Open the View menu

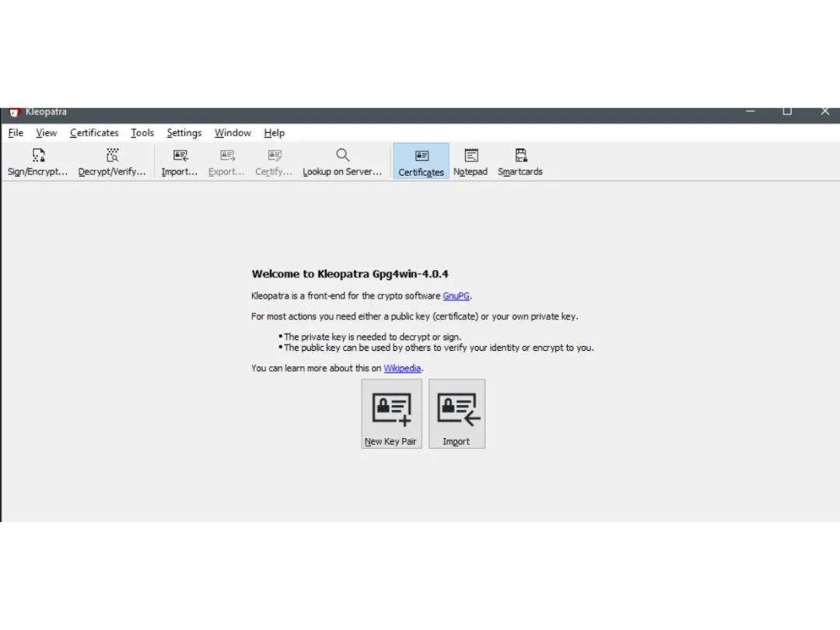(46, 132)
